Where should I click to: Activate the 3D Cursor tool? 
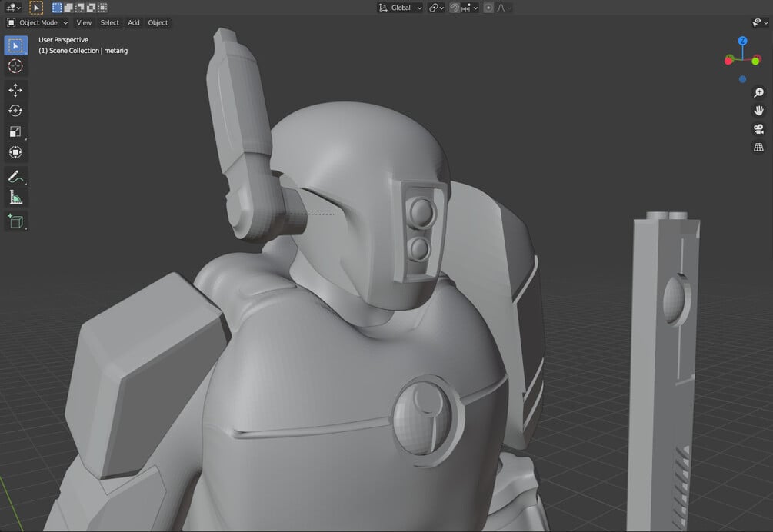click(x=16, y=66)
